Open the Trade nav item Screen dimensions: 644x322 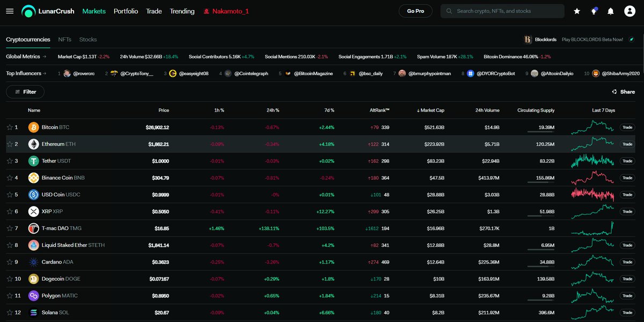(154, 11)
